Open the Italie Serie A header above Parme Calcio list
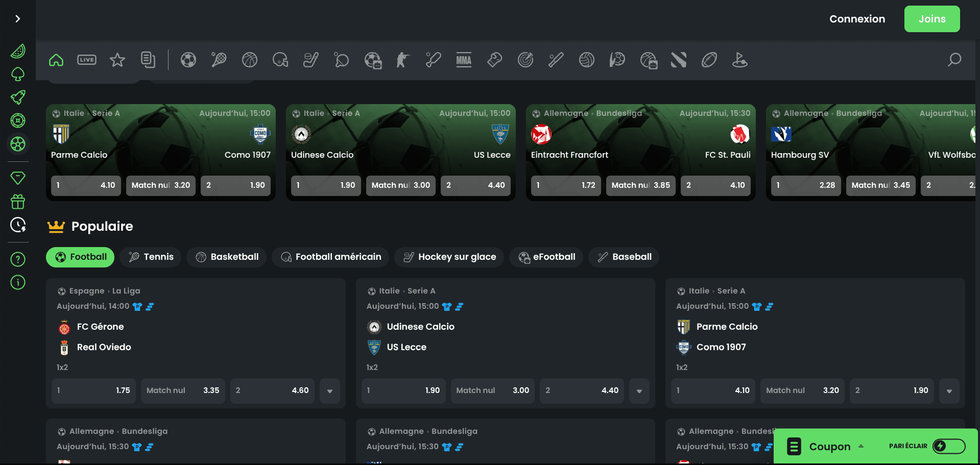The height and width of the screenshot is (465, 980). (x=717, y=291)
